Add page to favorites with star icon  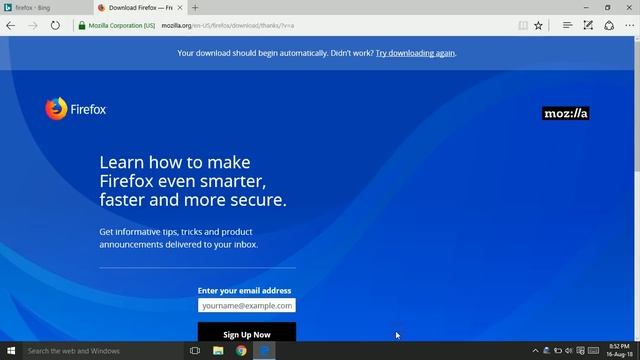pos(538,25)
